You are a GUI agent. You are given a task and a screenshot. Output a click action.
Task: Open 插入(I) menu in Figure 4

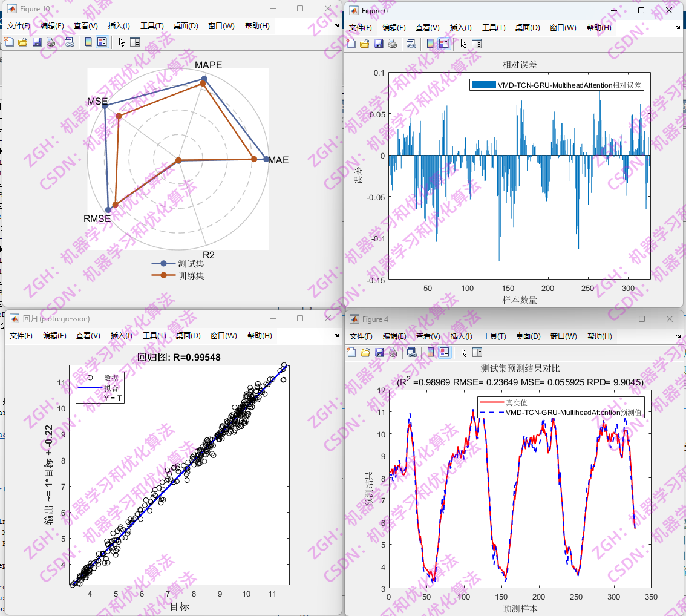click(461, 336)
